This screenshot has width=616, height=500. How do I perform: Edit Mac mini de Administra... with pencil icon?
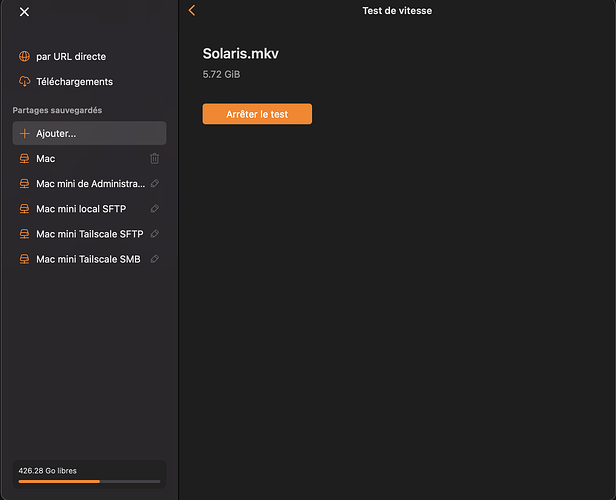[x=155, y=183]
